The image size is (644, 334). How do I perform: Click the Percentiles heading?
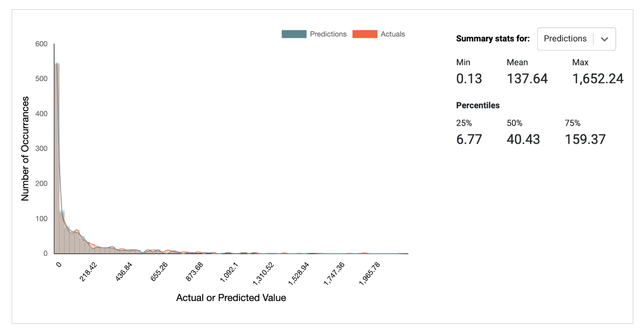tap(478, 105)
